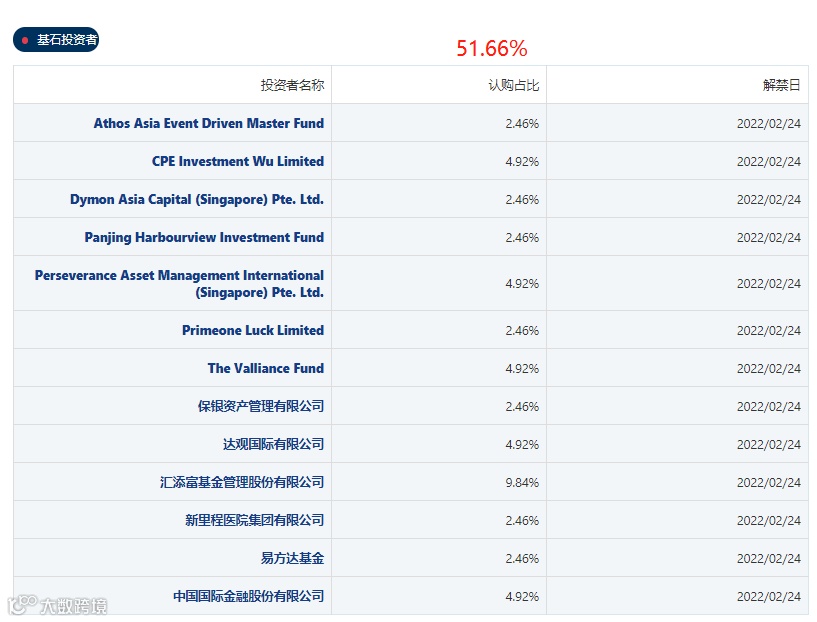
Task: Select the 2022/02/24 date in 达观国际 row
Action: coord(769,445)
